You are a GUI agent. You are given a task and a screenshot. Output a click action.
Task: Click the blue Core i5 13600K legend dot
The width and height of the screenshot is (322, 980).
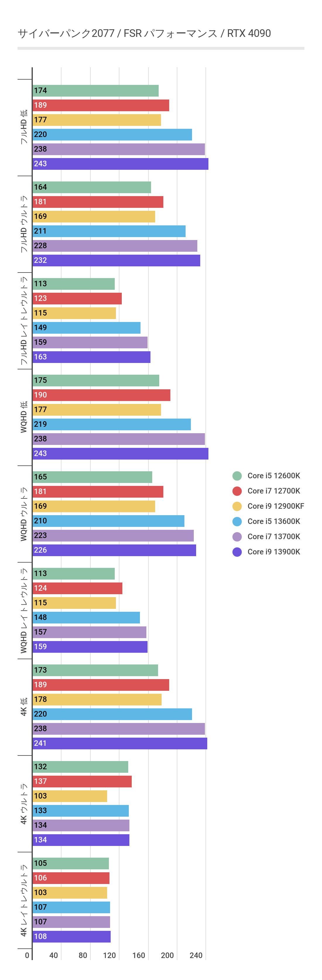(x=237, y=521)
